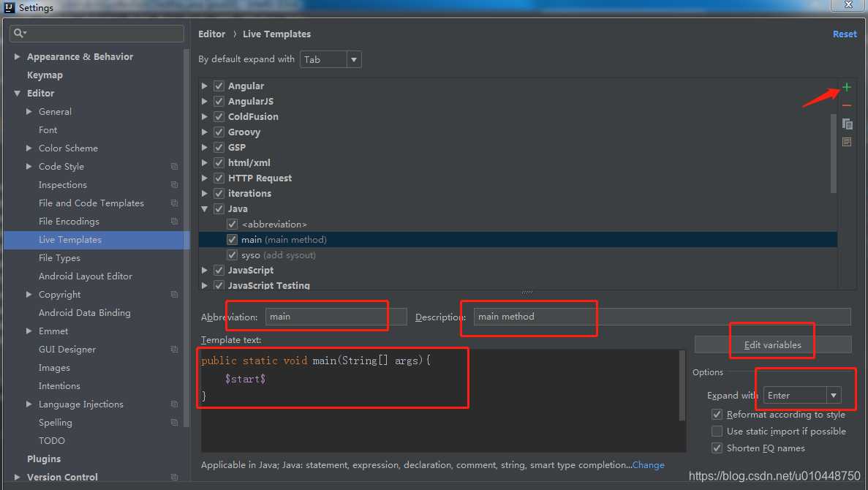
Task: Open the By default expand with Tab dropdown
Action: 354,59
